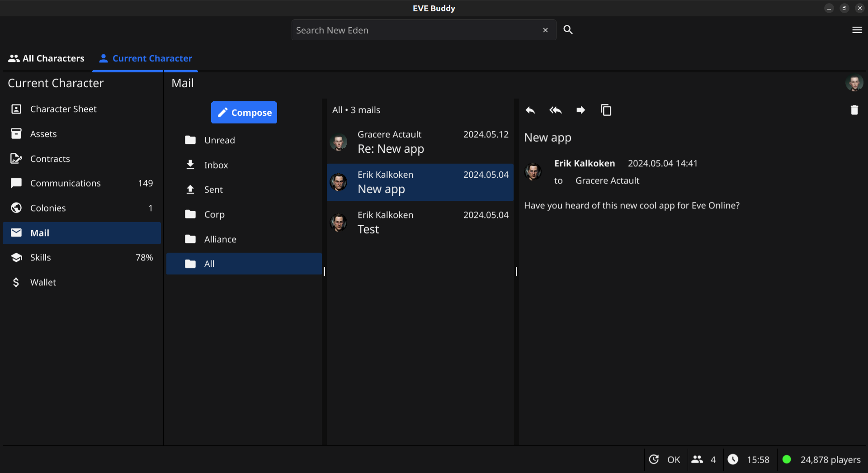Click the Skills 78% progress value

click(144, 257)
